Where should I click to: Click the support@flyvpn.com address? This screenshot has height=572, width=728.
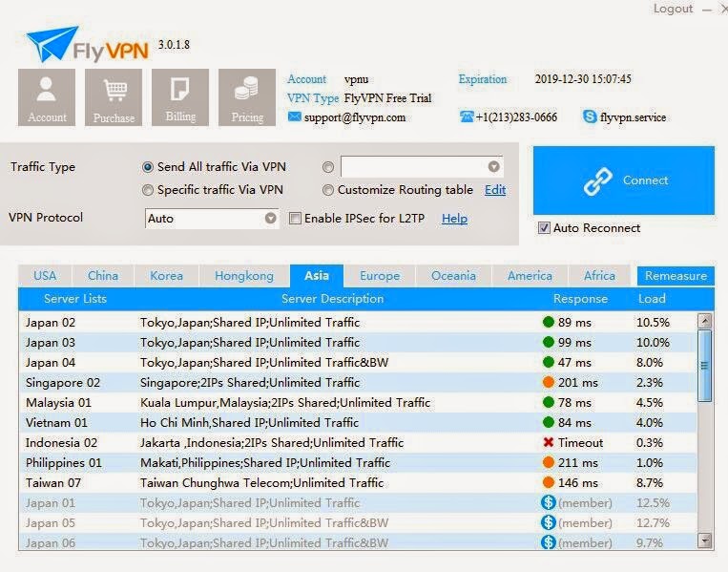click(x=355, y=117)
